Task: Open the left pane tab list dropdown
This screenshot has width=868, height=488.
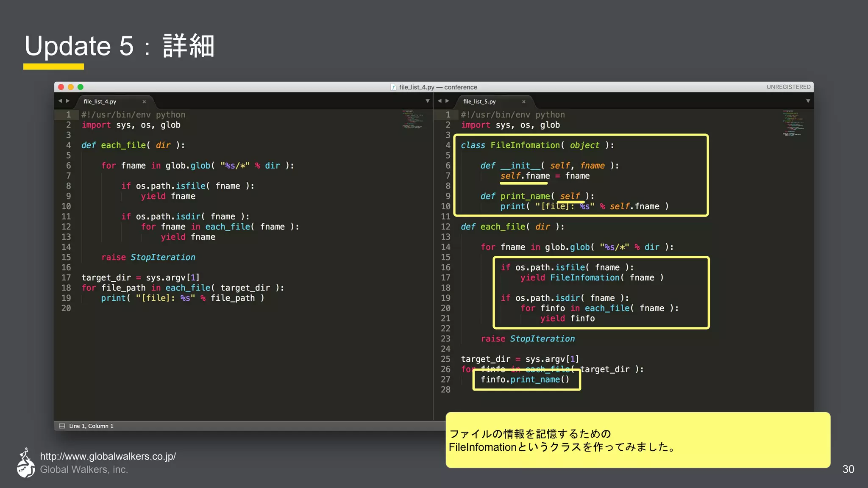Action: [427, 101]
